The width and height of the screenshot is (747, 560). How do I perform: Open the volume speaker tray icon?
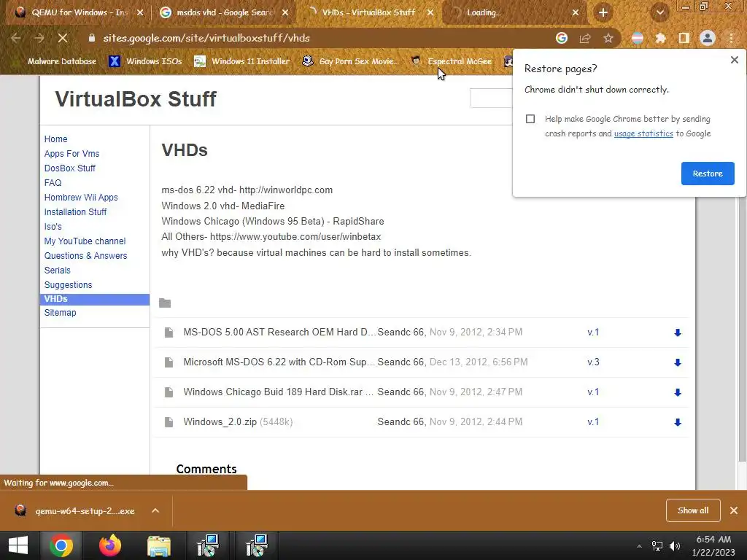click(675, 546)
